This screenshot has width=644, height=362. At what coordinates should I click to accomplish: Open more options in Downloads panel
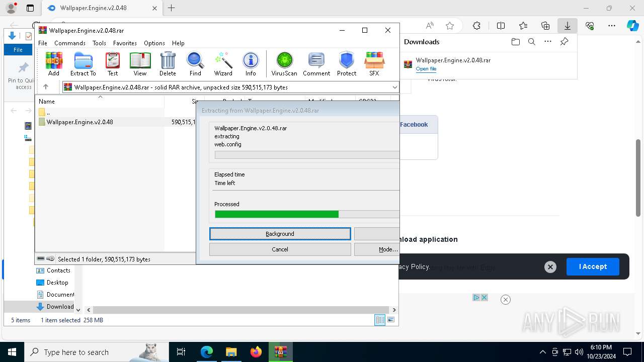pyautogui.click(x=548, y=42)
